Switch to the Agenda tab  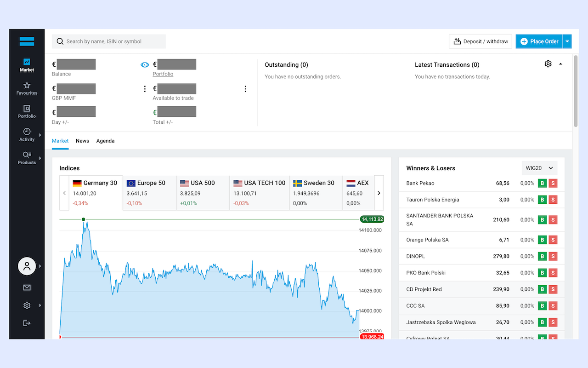click(x=105, y=141)
